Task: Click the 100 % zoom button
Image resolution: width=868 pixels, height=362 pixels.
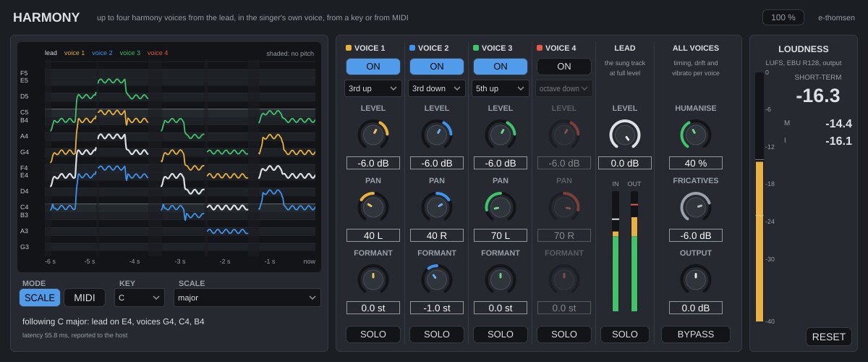Action: (783, 17)
